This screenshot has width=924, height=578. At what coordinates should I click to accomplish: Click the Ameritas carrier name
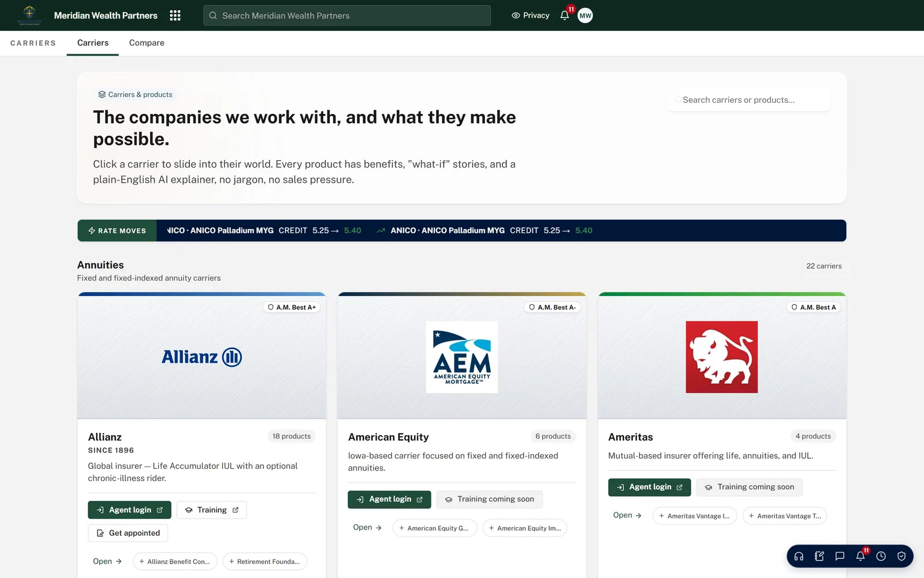point(631,437)
